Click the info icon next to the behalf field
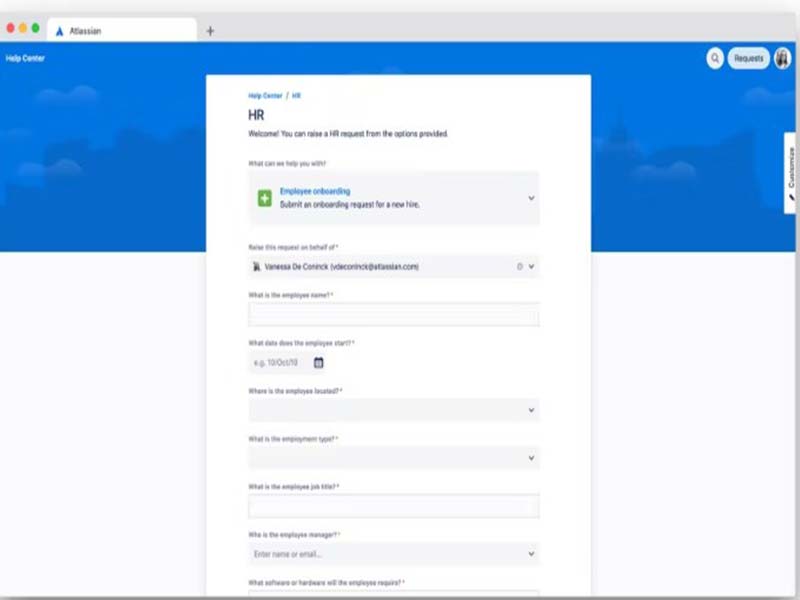Image resolution: width=800 pixels, height=600 pixels. click(x=517, y=266)
